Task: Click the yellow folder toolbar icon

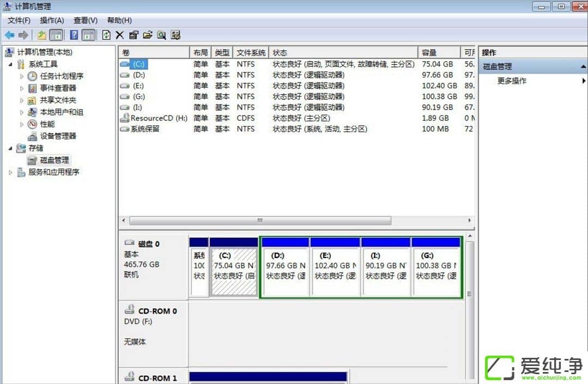Action: click(41, 35)
